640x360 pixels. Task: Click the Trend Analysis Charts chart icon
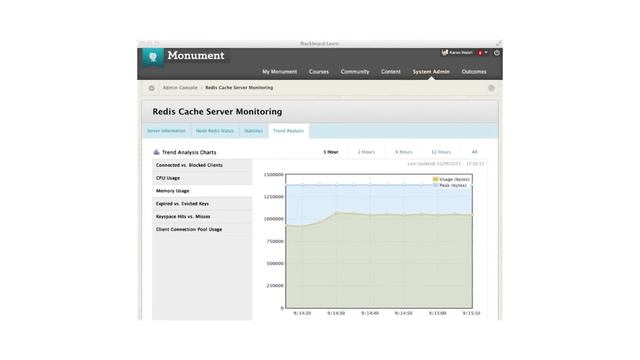point(156,152)
